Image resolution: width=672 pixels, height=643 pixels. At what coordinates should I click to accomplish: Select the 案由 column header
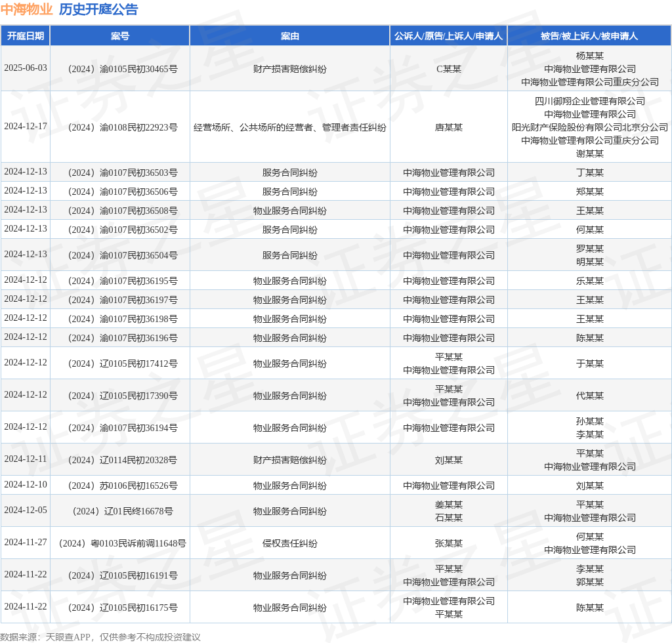[289, 35]
